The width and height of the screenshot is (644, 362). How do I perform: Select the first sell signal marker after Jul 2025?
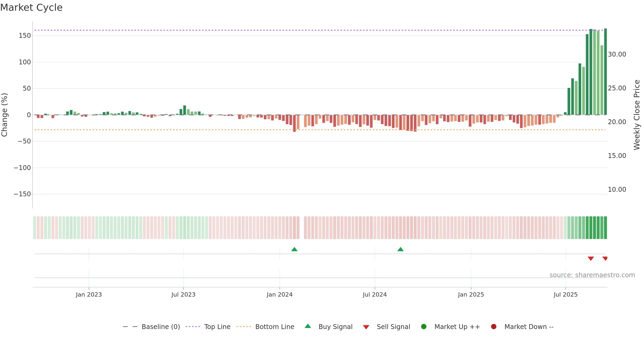coord(591,258)
